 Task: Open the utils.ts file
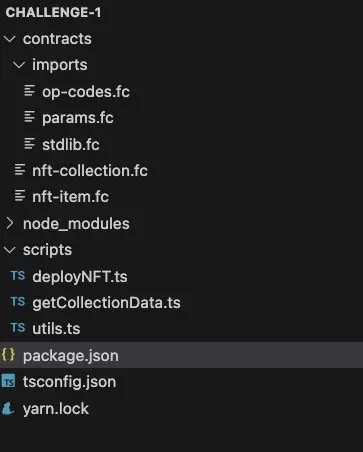[56, 329]
